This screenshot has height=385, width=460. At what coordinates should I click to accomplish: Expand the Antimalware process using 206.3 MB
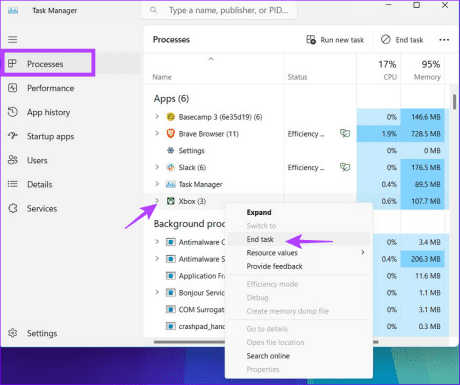pos(157,259)
